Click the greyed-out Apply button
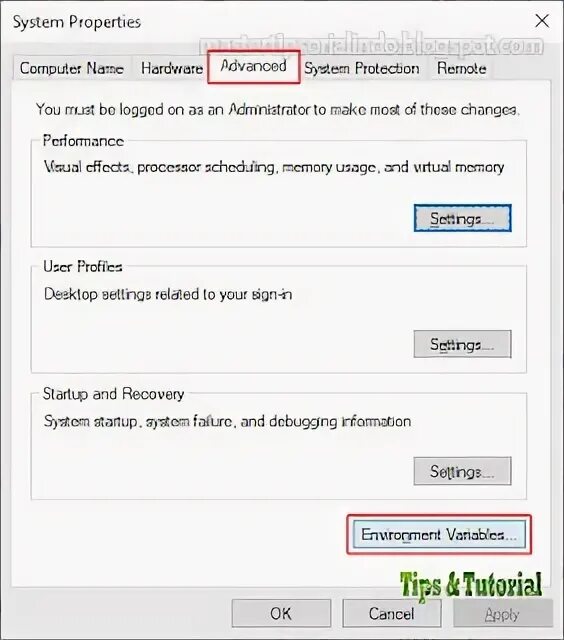The height and width of the screenshot is (640, 564). click(x=502, y=613)
